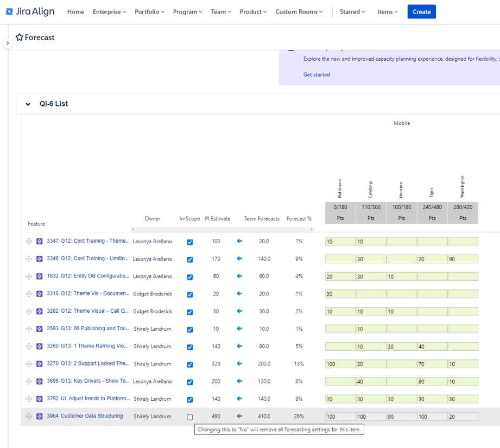Uncheck In-Scope for feature 3346
500x448 pixels.
coord(189,260)
